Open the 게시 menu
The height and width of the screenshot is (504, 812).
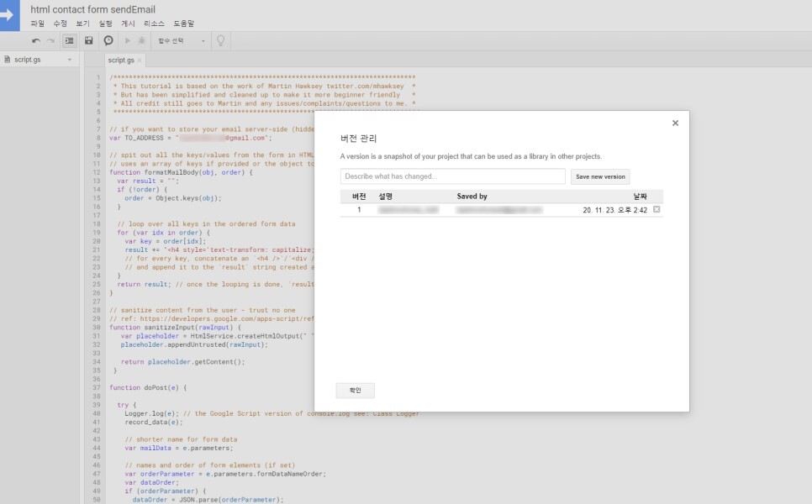[128, 24]
